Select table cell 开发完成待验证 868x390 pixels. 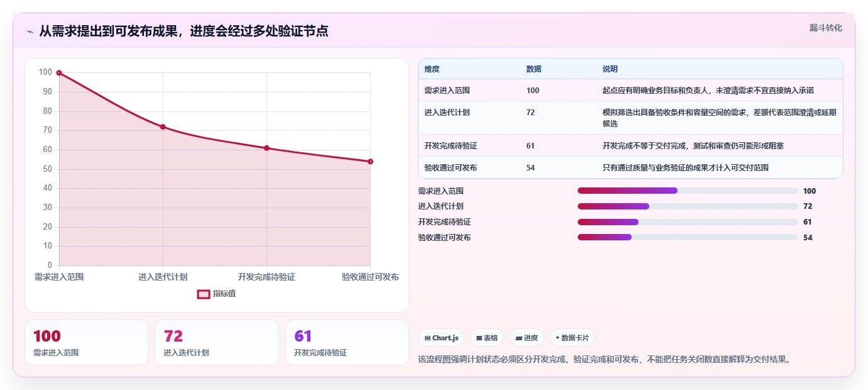coord(451,146)
